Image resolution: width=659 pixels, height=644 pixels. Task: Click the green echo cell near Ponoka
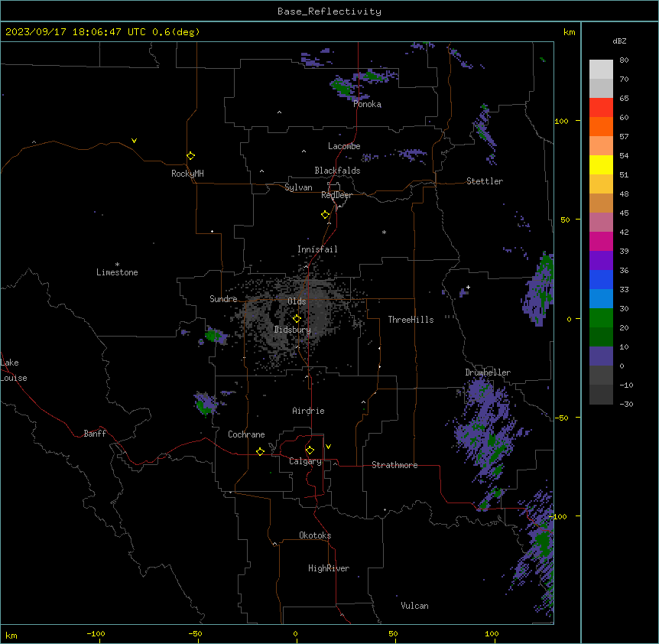(342, 88)
